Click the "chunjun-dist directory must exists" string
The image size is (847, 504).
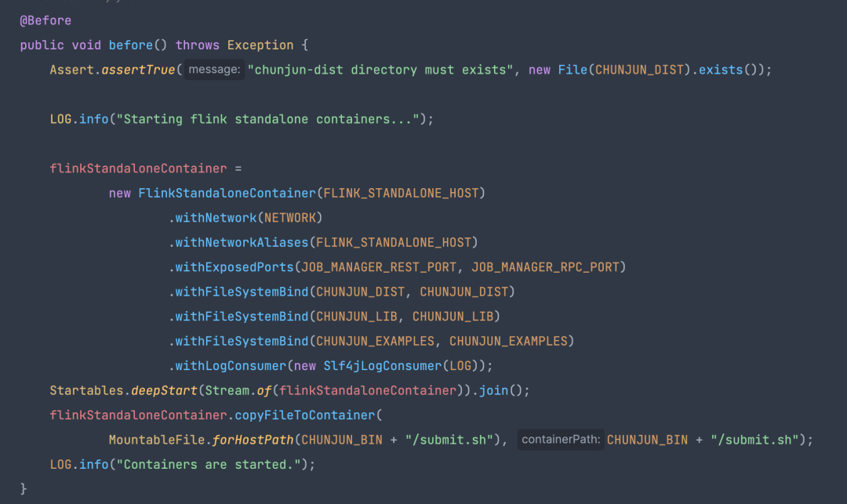pos(381,70)
